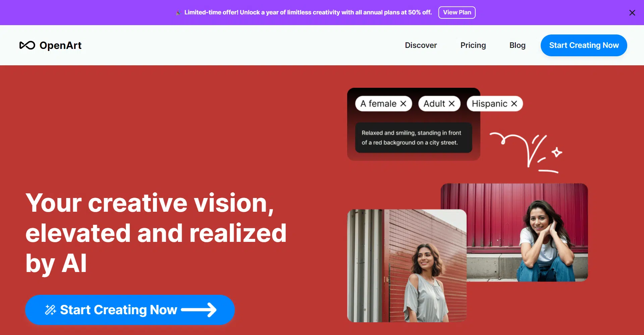644x335 pixels.
Task: Click the prompt description text box
Action: tap(414, 138)
